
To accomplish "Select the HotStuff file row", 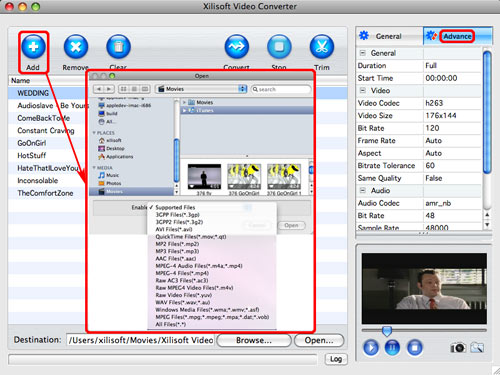I will click(47, 156).
